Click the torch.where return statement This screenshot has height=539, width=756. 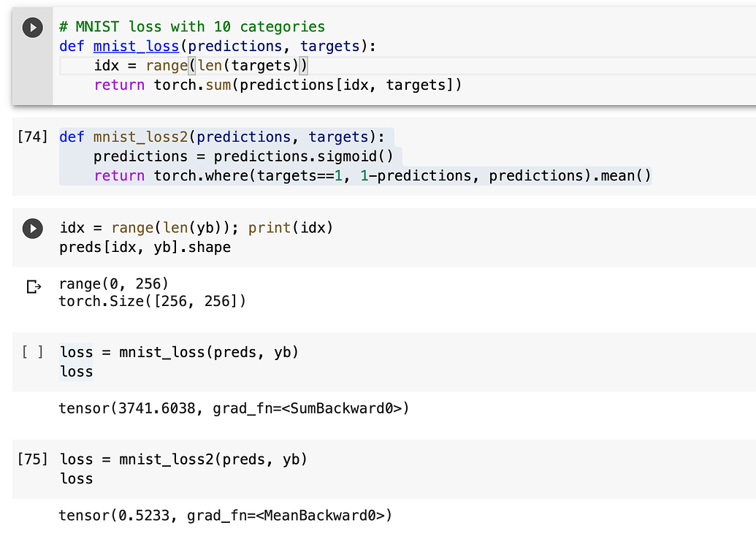tap(365, 175)
